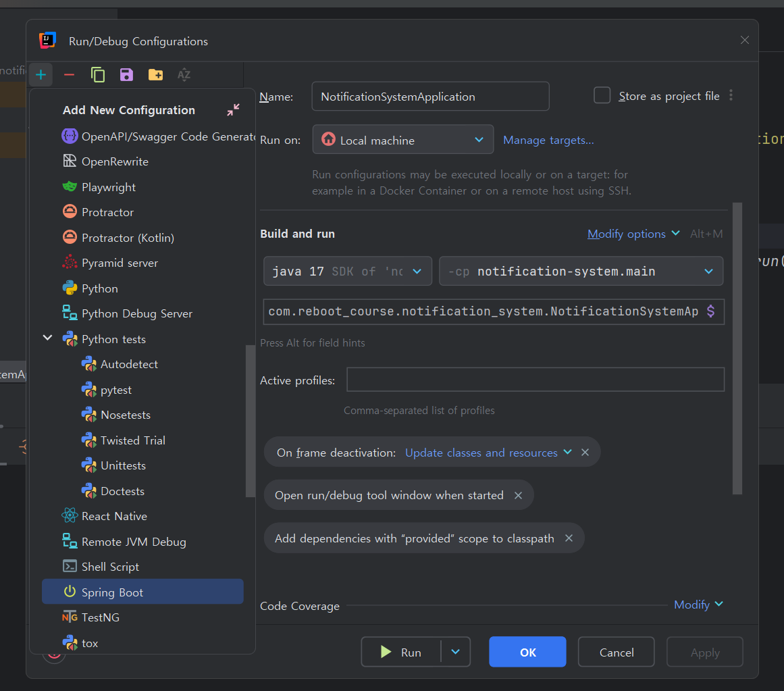Viewport: 784px width, 691px height.
Task: Click the configuration list scrollbar
Action: coord(250,421)
